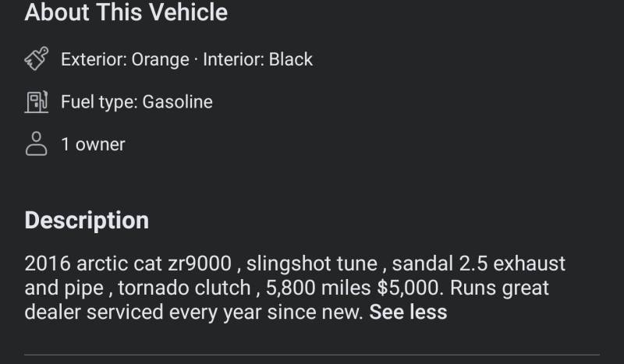Screen dimensions: 624x364
Task: Click the dot separator between Exterior and Interior
Action: click(x=197, y=60)
